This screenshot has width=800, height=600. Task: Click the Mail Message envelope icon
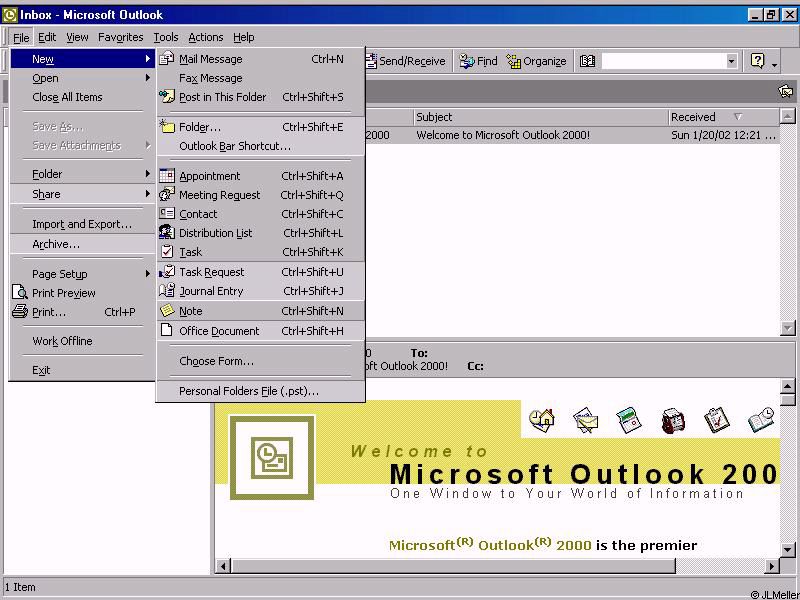tap(167, 59)
